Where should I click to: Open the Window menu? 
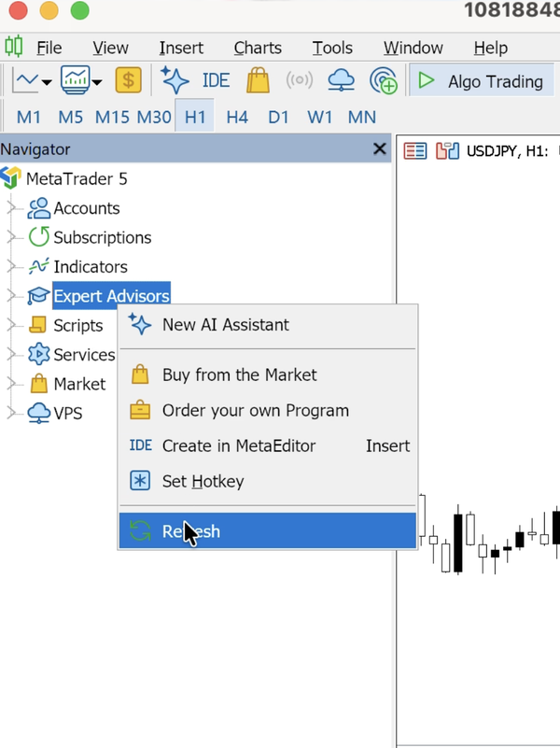point(413,48)
